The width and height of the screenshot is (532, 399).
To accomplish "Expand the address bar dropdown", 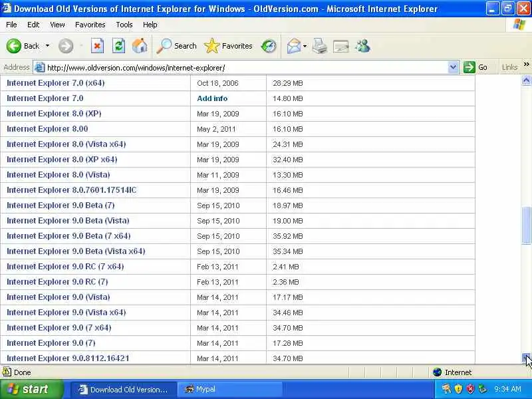I will pos(453,67).
